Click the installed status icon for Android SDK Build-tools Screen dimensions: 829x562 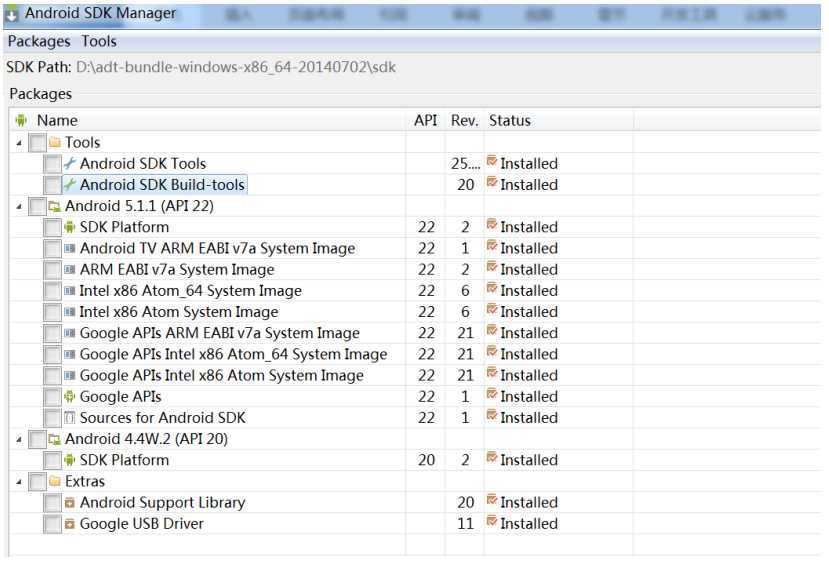pos(492,183)
